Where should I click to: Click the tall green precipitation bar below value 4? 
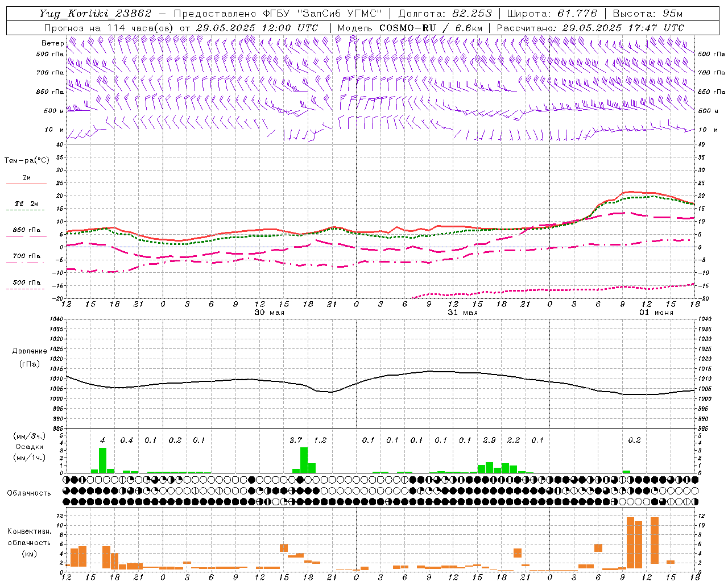102,460
